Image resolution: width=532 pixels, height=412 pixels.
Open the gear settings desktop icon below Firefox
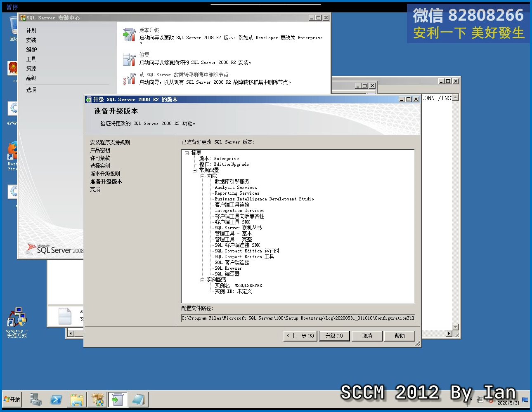[x=13, y=192]
